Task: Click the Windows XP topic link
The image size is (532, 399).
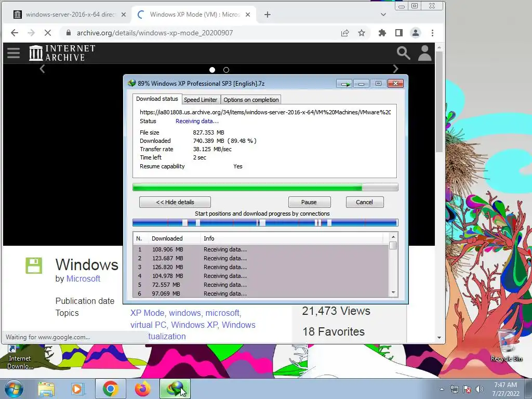Action: click(194, 325)
